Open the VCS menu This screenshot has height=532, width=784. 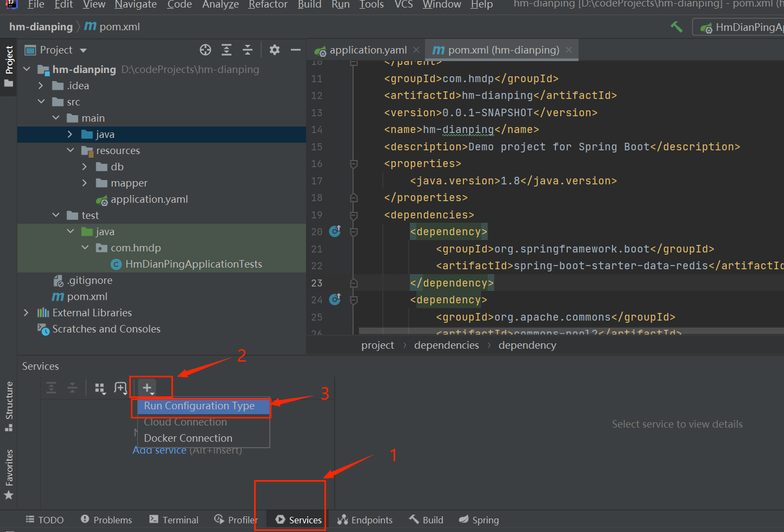404,4
